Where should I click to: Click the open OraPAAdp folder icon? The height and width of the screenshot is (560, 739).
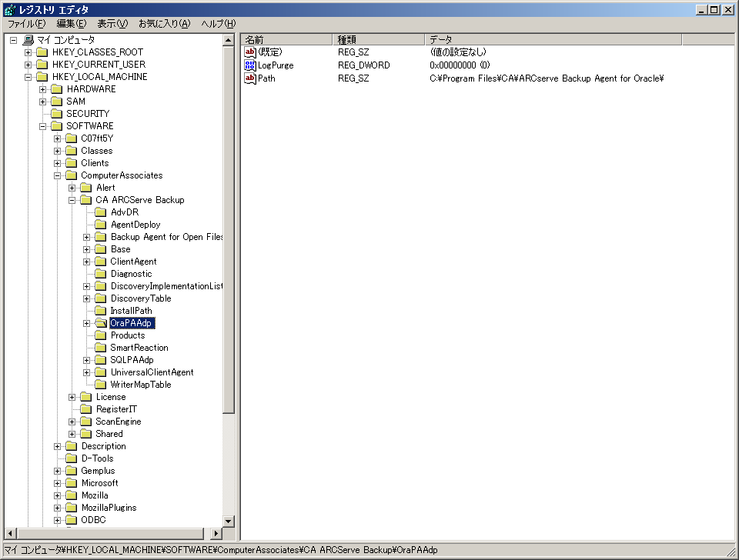tap(101, 323)
